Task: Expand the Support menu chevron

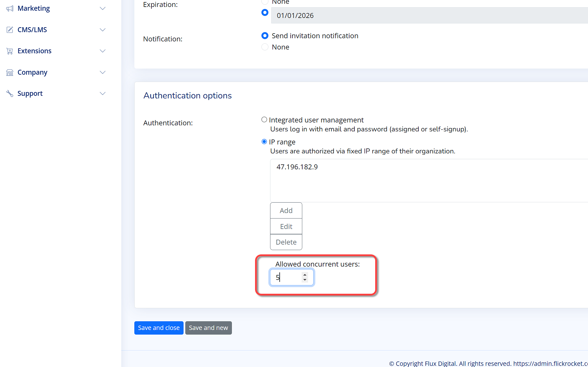Action: 102,93
